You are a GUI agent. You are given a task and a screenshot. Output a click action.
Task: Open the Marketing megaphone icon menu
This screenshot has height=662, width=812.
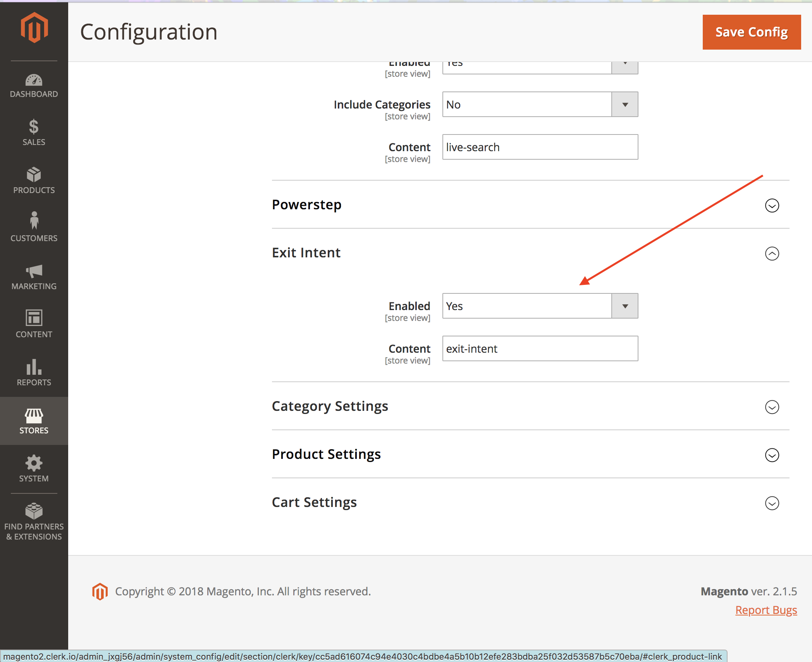click(34, 277)
